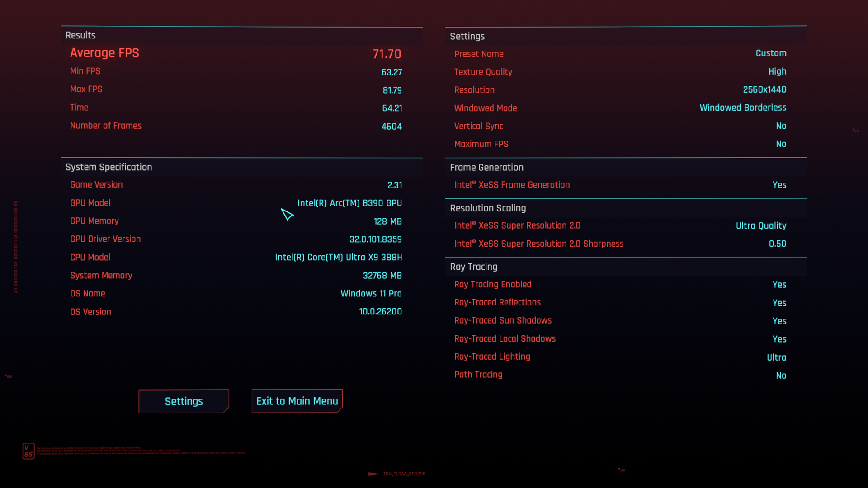Screen dimensions: 868x488
Task: Select the Average FPS result value
Action: point(387,54)
